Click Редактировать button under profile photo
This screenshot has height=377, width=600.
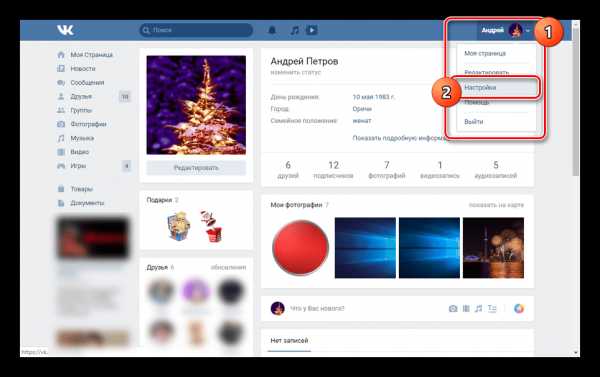tap(196, 168)
